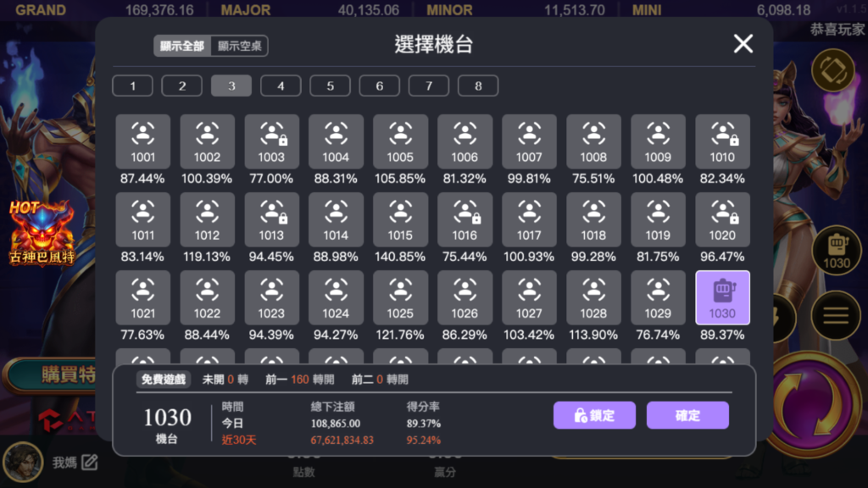
Task: Select machine 1012 with 119.13%
Action: [x=207, y=219]
